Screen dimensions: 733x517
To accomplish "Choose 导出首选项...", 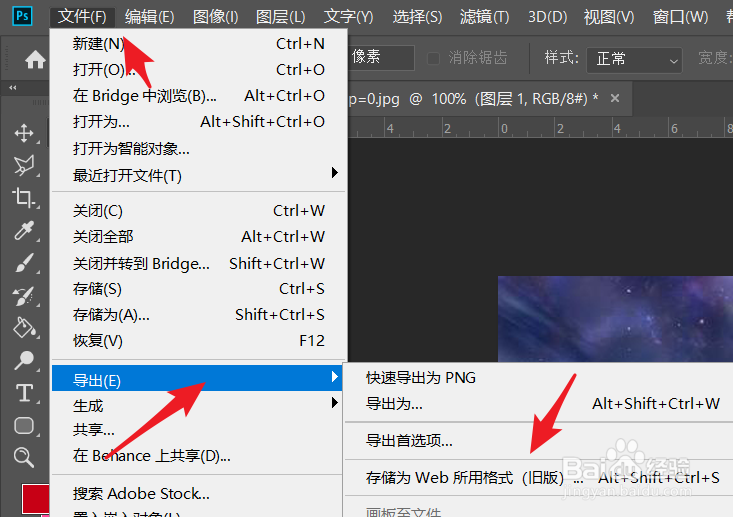I will pos(539,441).
